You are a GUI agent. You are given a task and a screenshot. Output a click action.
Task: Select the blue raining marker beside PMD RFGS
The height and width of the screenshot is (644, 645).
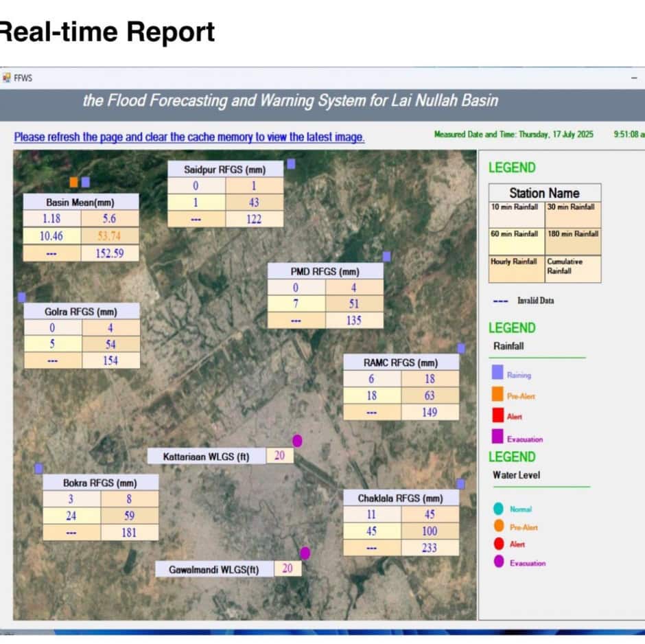(386, 256)
